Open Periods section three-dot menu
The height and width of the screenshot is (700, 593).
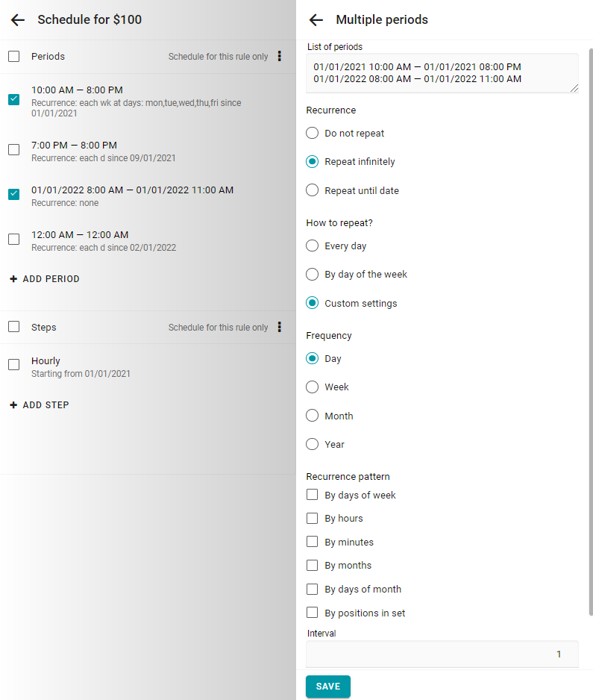pyautogui.click(x=279, y=56)
